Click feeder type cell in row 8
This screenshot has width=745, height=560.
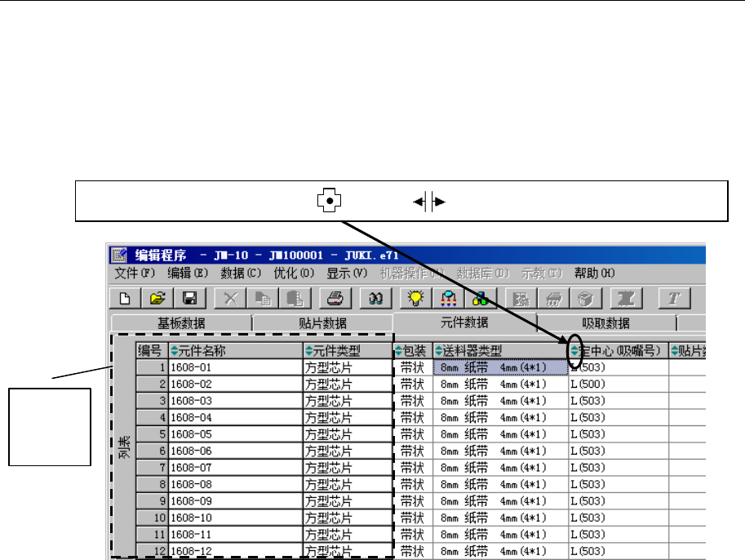[501, 484]
